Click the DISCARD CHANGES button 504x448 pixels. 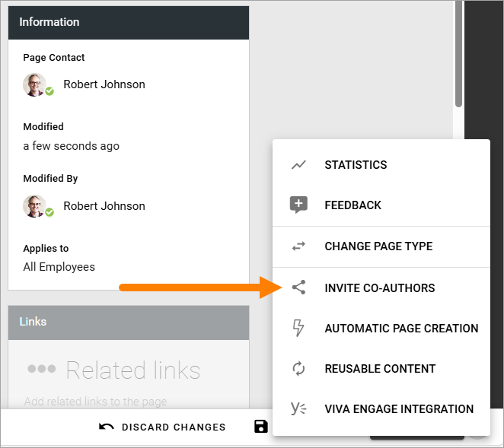pyautogui.click(x=162, y=427)
